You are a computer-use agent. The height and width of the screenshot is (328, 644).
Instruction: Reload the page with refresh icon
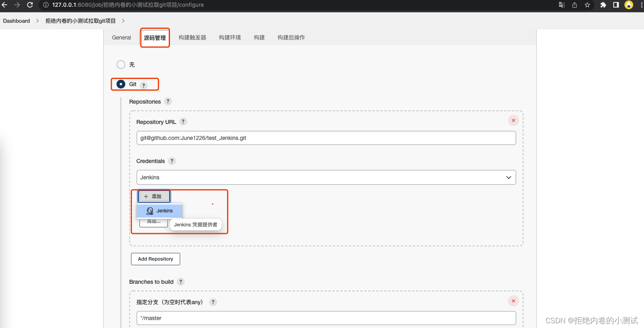point(30,5)
